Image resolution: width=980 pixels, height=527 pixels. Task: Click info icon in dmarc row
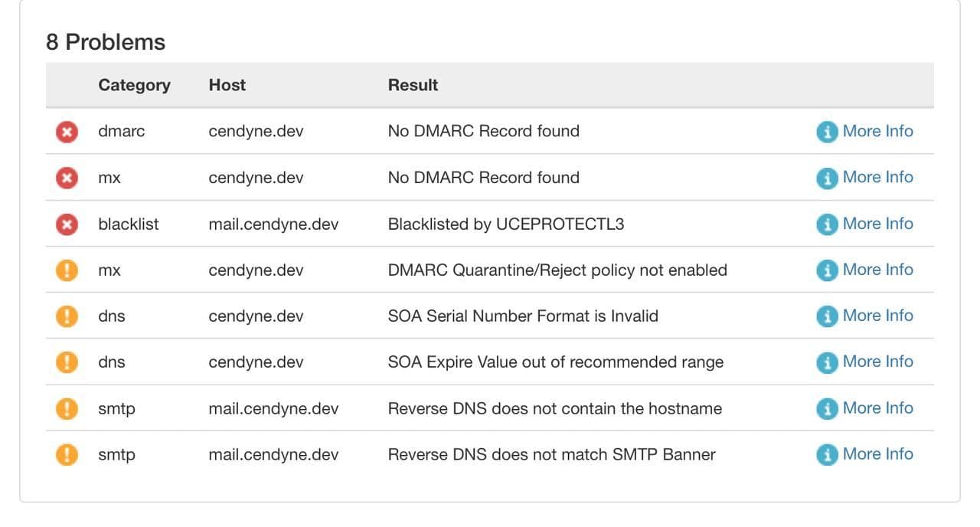(x=827, y=132)
